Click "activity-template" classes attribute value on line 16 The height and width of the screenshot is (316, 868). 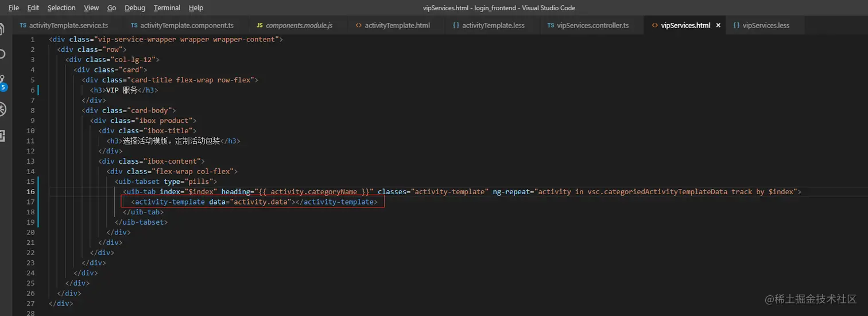coord(449,191)
